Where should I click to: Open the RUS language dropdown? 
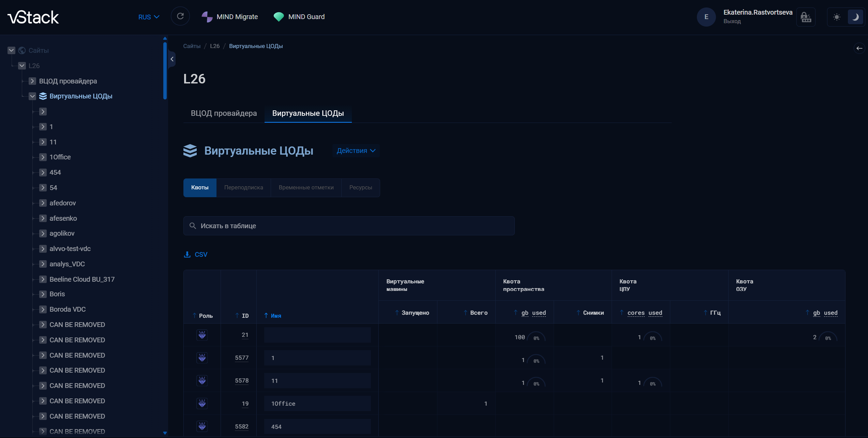149,17
